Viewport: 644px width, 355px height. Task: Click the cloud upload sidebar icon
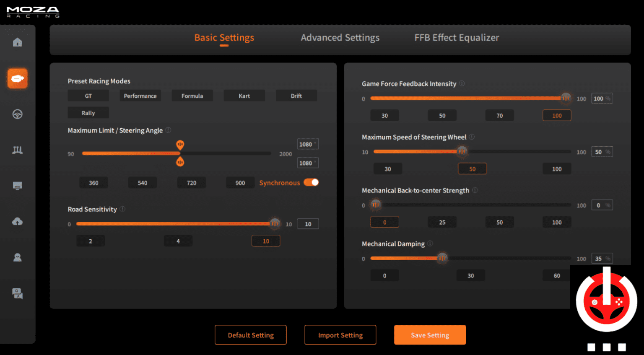[x=17, y=221]
